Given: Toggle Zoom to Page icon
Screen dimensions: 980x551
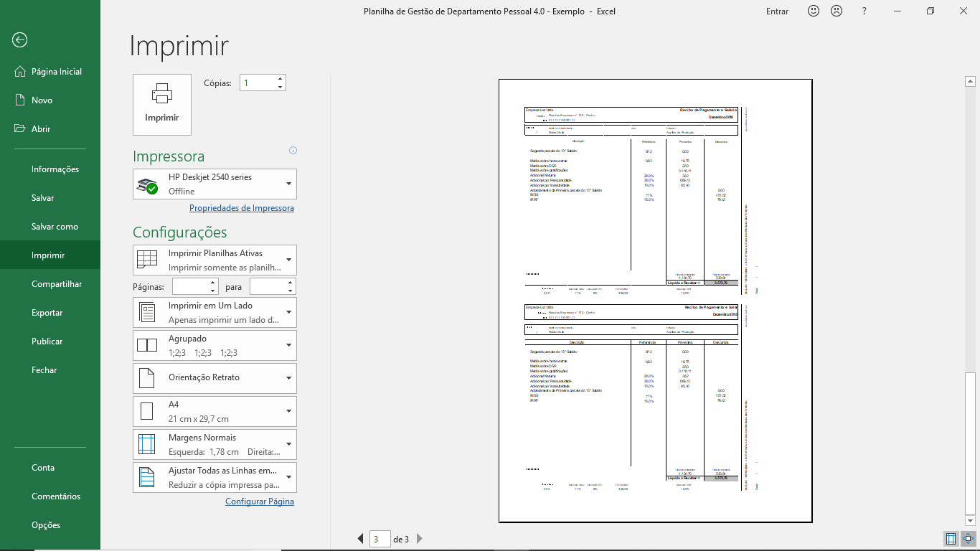Looking at the screenshot, I should click(x=969, y=538).
